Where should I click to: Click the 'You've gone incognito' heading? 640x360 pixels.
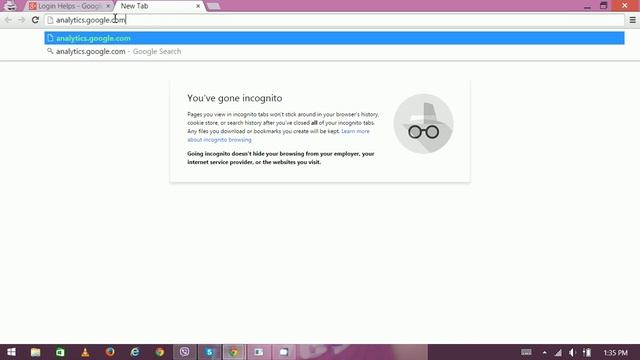point(235,98)
